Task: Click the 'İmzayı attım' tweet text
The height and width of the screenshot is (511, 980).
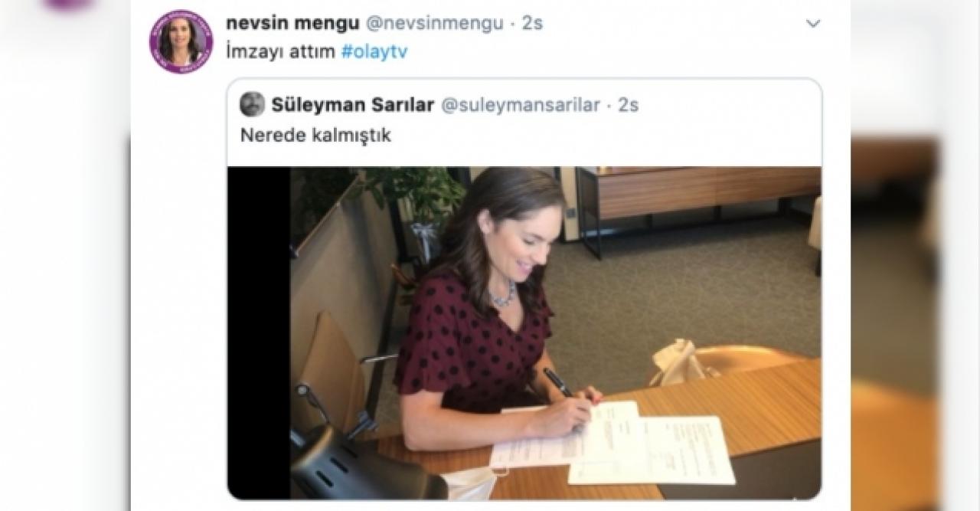Action: click(x=280, y=54)
